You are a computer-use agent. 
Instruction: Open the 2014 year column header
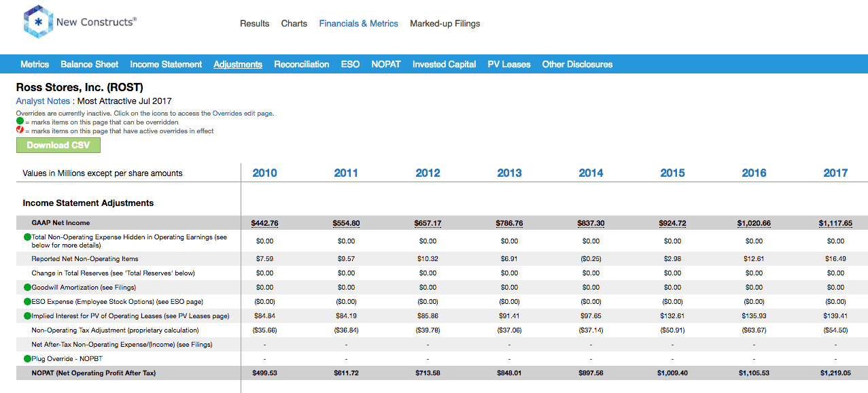tap(591, 173)
